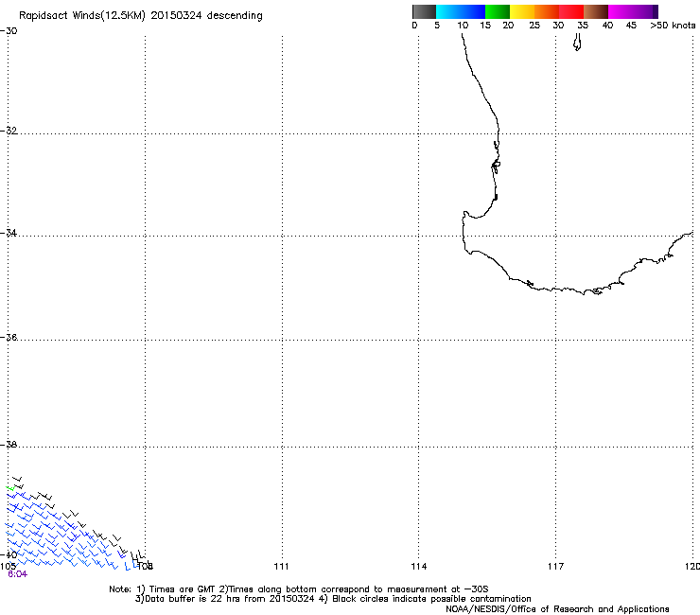Click the '10' legend scale label
Viewport: 700px width, 615px height.
463,26
